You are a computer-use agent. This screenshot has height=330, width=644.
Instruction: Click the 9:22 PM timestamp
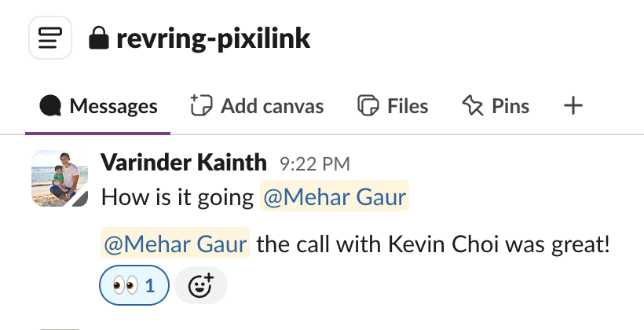coord(314,164)
